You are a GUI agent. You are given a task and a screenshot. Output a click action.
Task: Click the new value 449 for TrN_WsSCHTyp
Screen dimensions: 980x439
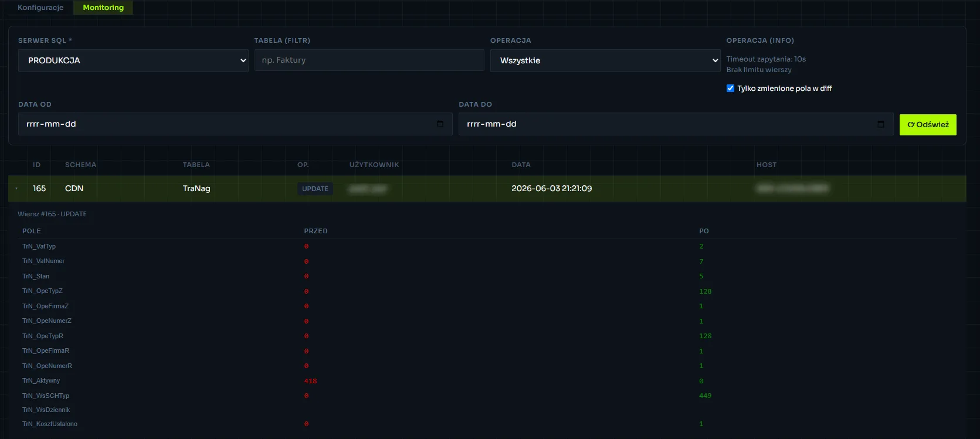(x=705, y=396)
